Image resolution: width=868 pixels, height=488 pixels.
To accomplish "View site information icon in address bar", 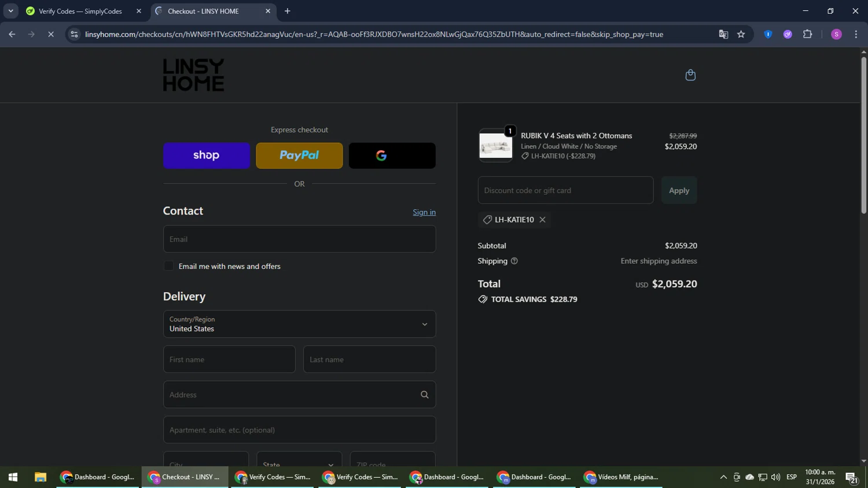I will [x=74, y=35].
